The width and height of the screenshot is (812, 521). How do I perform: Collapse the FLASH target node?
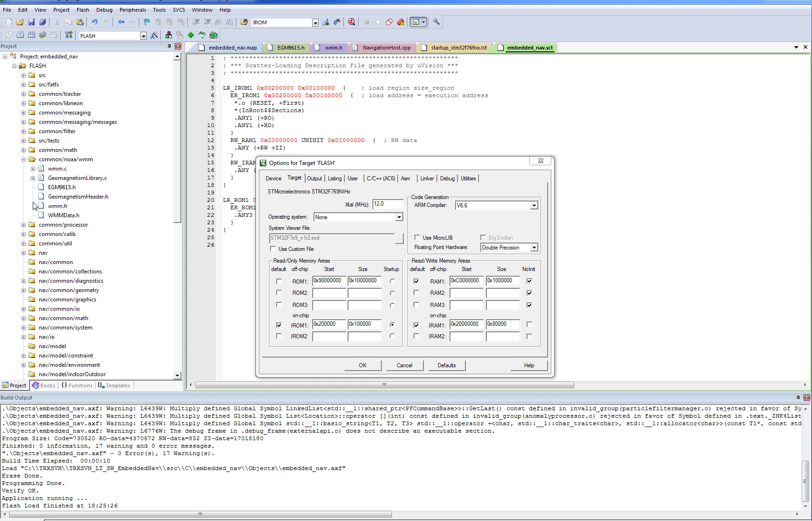14,66
